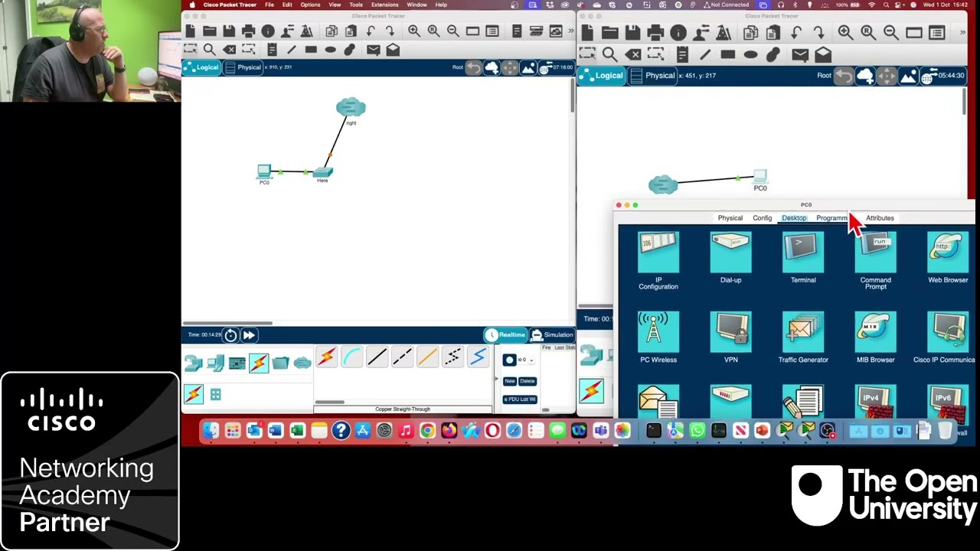The width and height of the screenshot is (980, 551).
Task: Save icon in left Packet Tracer window
Action: (229, 31)
